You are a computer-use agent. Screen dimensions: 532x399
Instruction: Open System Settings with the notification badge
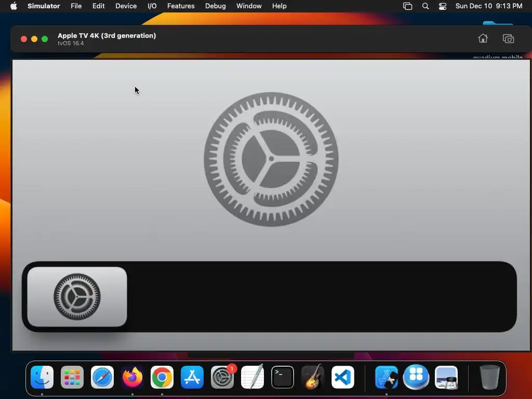pos(222,377)
